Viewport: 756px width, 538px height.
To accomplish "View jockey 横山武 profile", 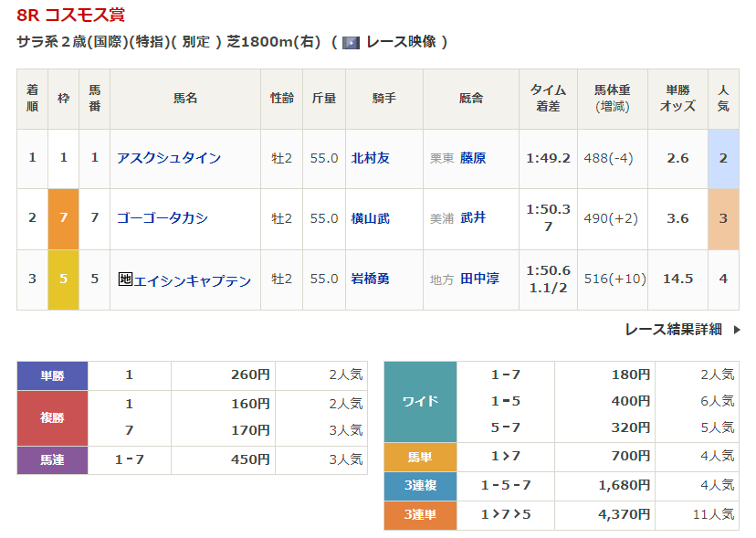I will [371, 218].
